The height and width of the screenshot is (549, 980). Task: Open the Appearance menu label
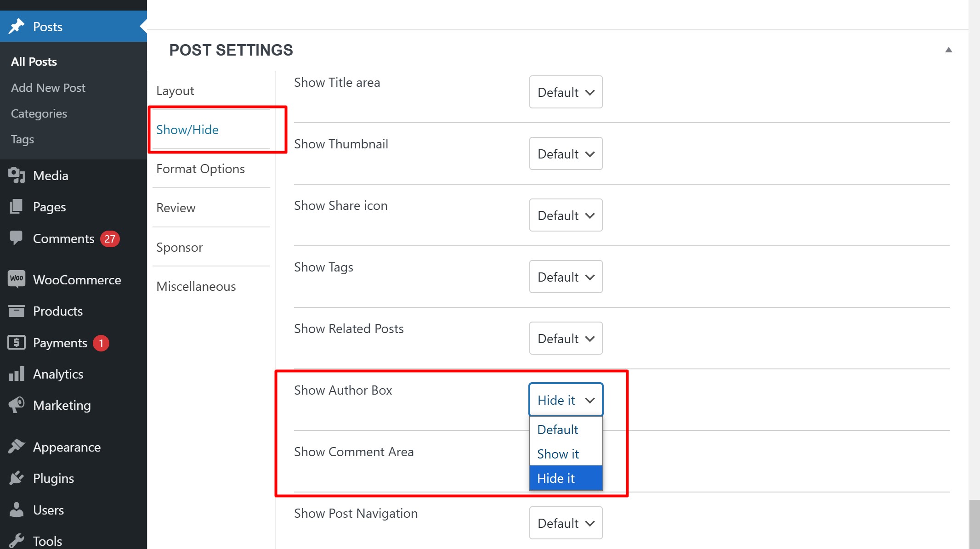(x=67, y=447)
